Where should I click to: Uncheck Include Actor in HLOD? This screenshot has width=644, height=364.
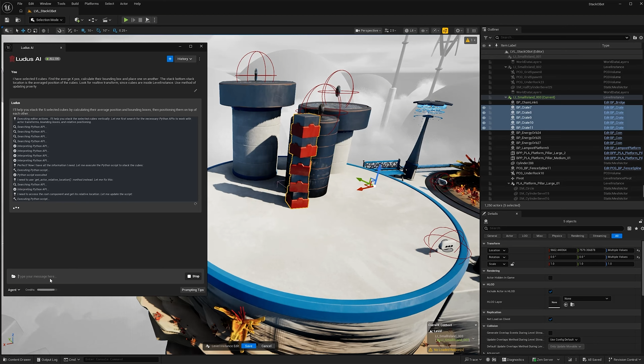tap(551, 291)
